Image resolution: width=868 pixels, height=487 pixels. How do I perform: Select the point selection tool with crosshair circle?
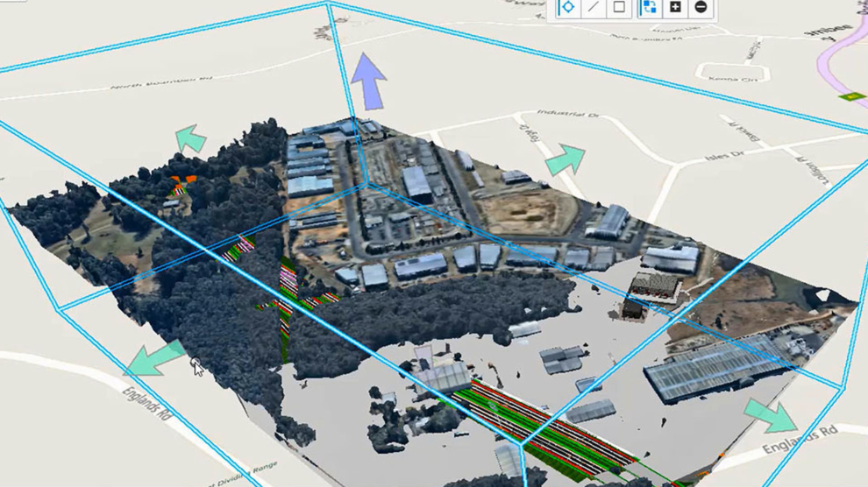pyautogui.click(x=567, y=8)
